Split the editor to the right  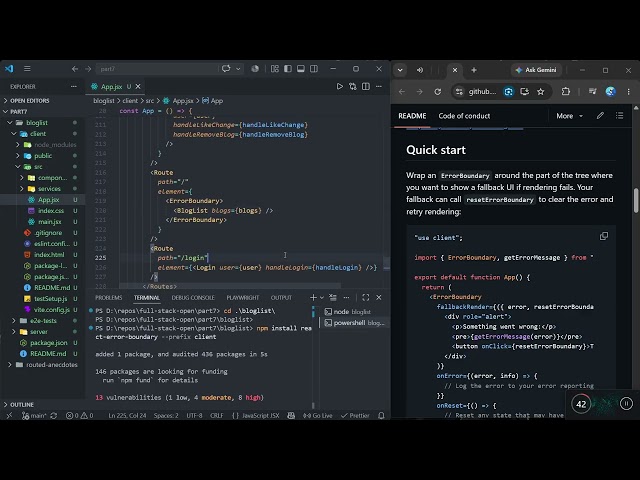[x=366, y=87]
